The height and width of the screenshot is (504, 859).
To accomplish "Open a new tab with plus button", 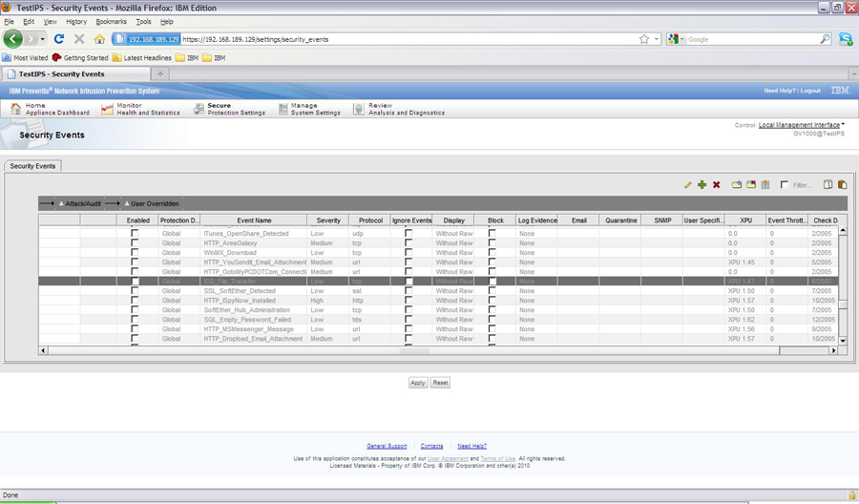I will (x=160, y=73).
